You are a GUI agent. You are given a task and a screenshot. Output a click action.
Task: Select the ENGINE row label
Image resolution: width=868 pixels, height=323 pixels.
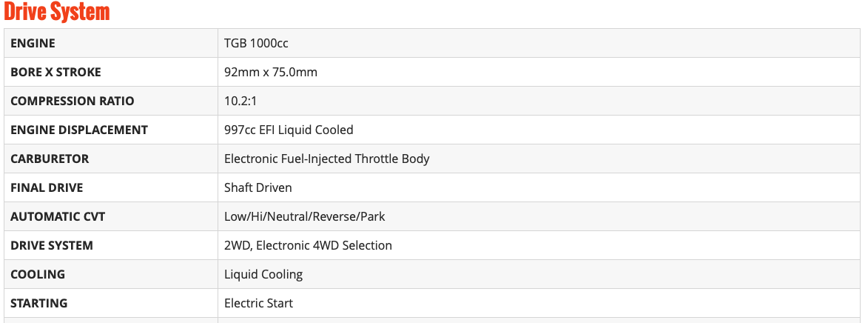(x=33, y=43)
